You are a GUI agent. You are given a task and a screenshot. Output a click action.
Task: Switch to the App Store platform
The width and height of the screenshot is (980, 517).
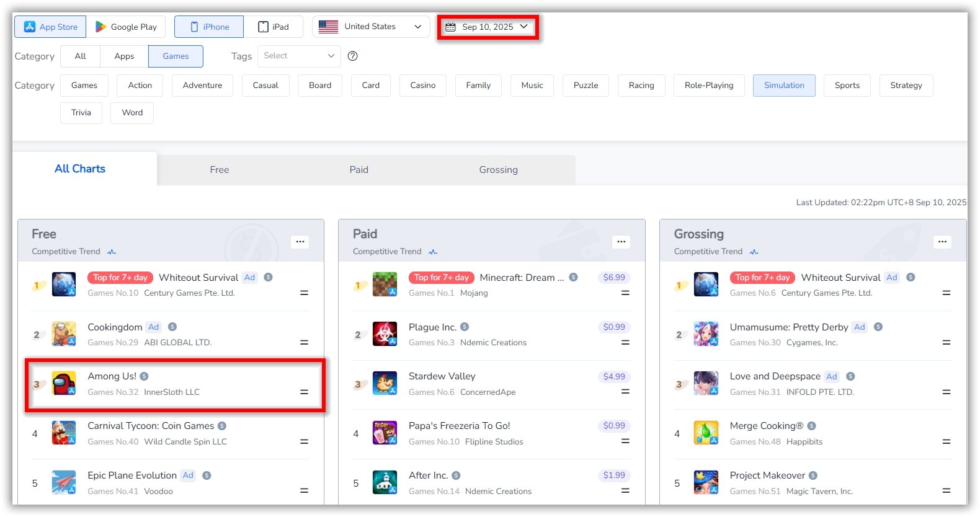(x=50, y=27)
